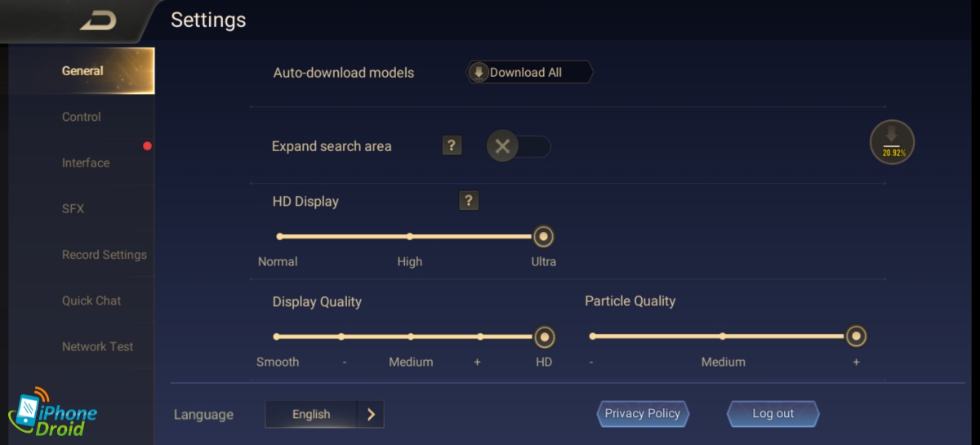Set Display Quality slider to Medium
This screenshot has width=980, height=445.
click(x=411, y=336)
